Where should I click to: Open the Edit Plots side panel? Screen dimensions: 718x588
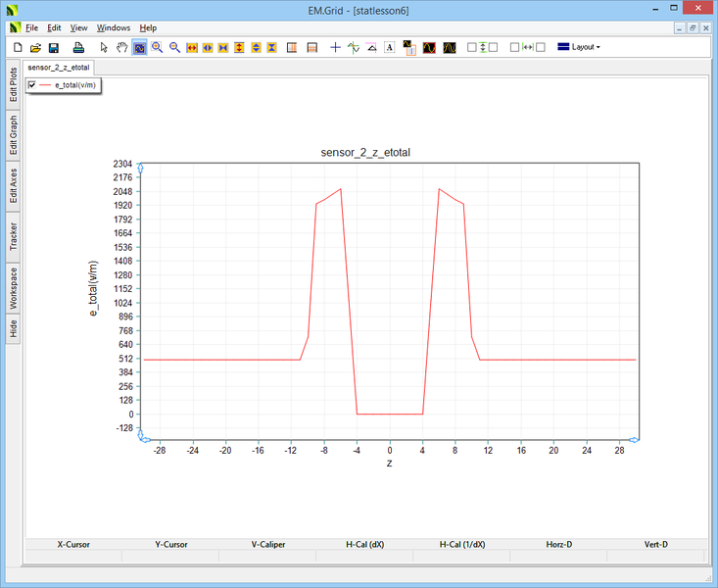pos(14,84)
